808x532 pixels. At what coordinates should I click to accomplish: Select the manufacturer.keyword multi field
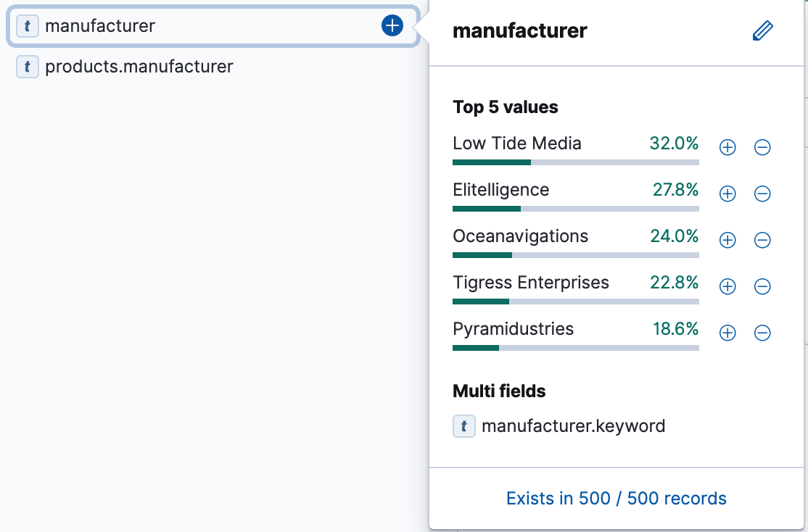coord(574,426)
